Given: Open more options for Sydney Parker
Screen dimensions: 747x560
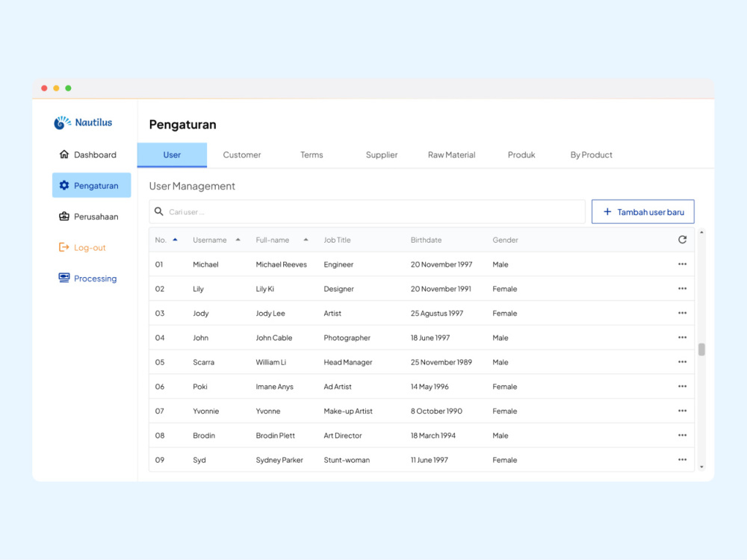Looking at the screenshot, I should pyautogui.click(x=682, y=459).
